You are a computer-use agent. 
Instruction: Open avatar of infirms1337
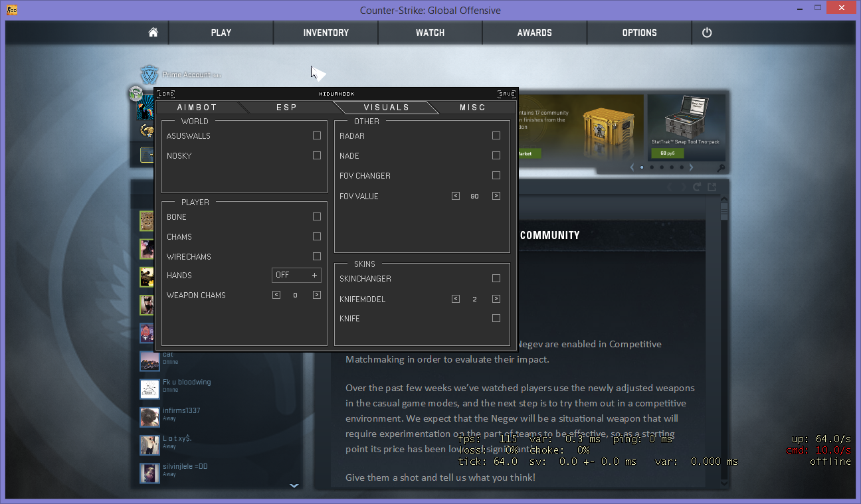tap(149, 417)
